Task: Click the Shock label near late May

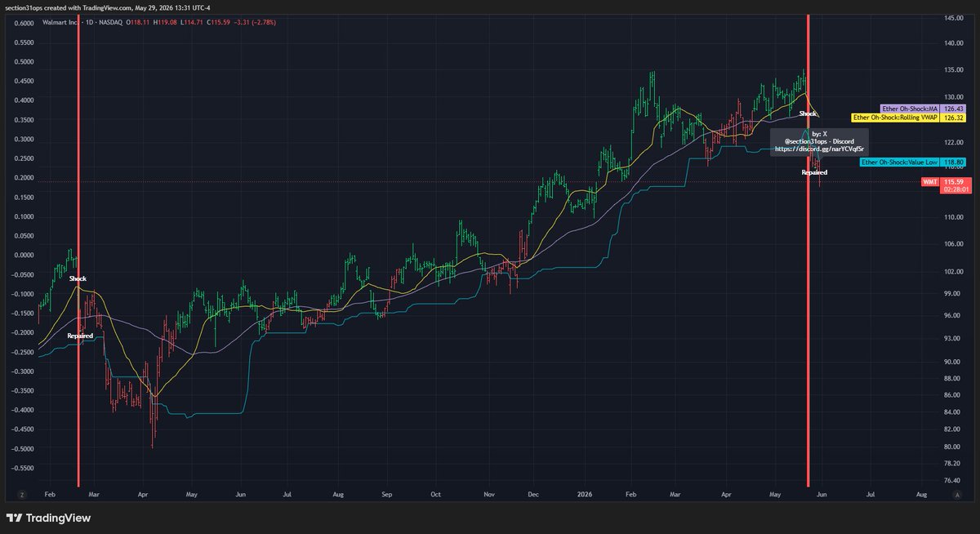Action: [x=808, y=113]
